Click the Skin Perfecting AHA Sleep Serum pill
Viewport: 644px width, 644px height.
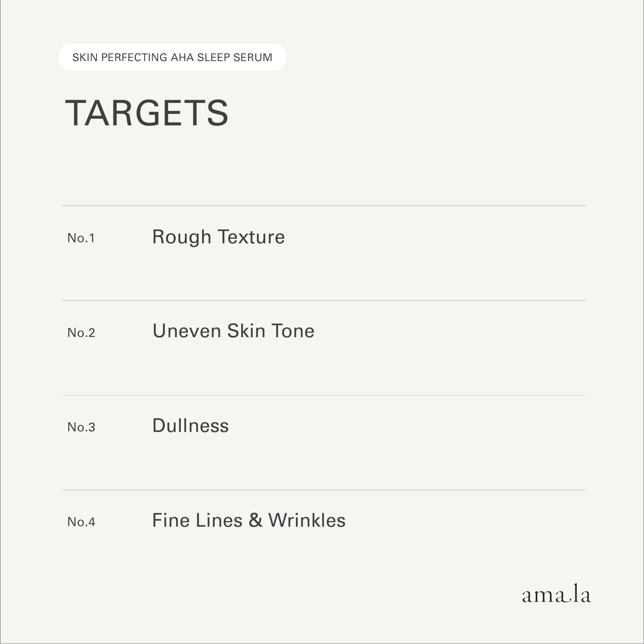172,57
